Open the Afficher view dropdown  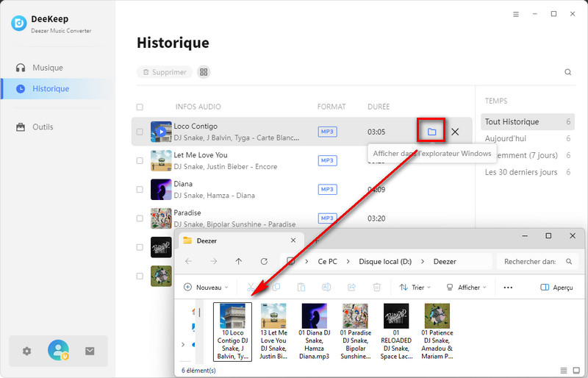[x=466, y=288]
